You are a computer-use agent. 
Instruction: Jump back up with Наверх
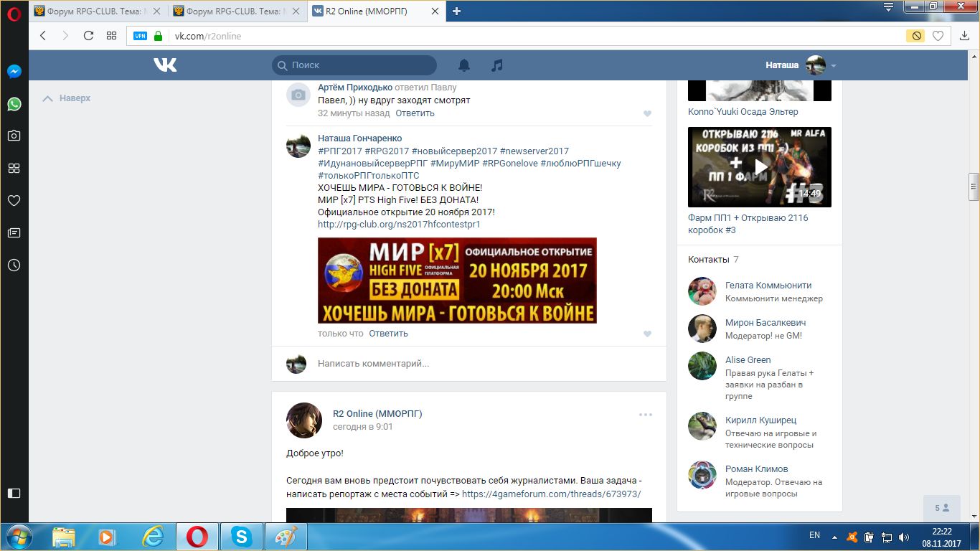pyautogui.click(x=67, y=98)
